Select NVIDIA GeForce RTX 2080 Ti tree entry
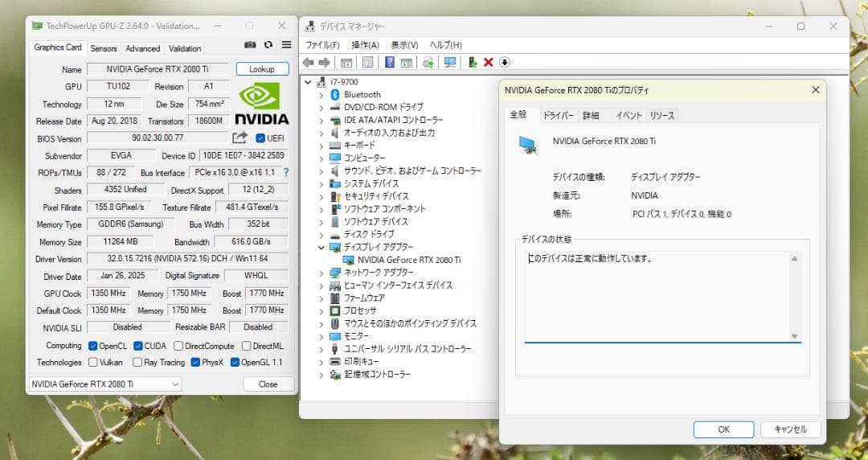 [x=409, y=260]
